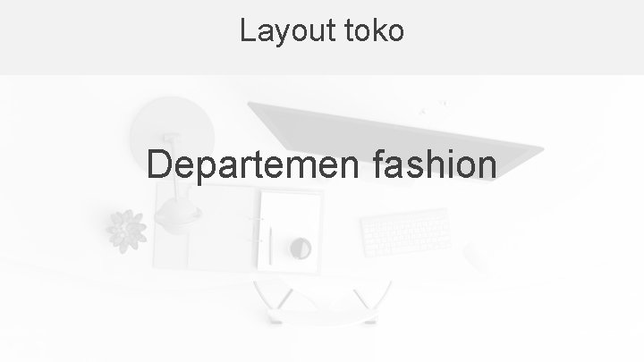The width and height of the screenshot is (644, 362).
Task: Select the Departemen fashion heading text
Action: [x=322, y=165]
